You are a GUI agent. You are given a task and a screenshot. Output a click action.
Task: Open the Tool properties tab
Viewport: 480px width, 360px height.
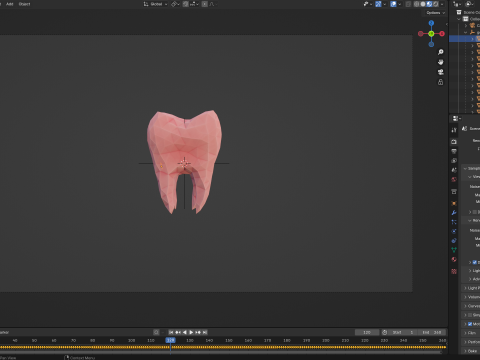pos(454,130)
